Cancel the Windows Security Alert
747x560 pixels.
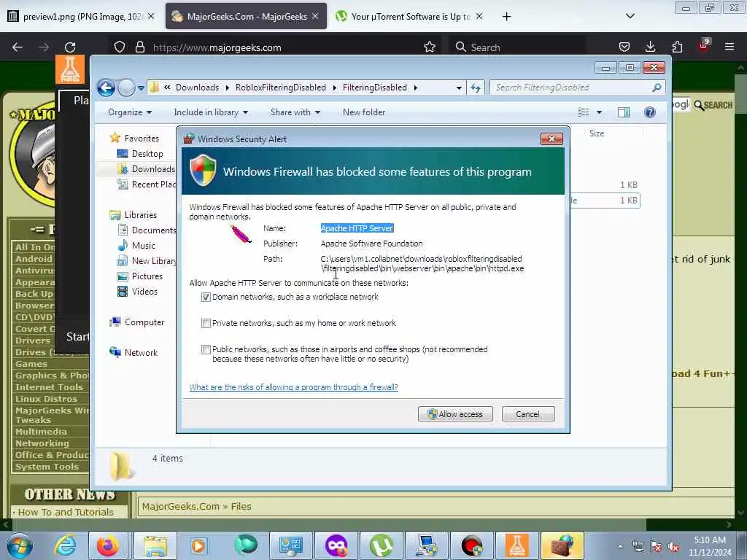(x=528, y=414)
